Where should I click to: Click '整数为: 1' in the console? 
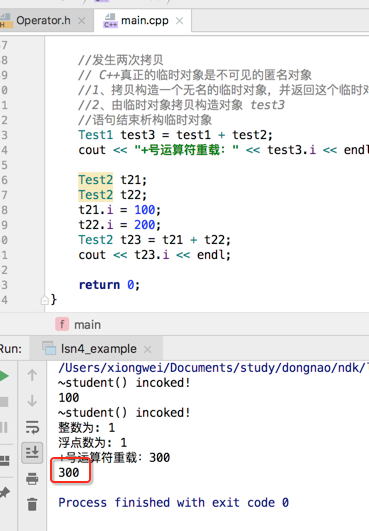pyautogui.click(x=87, y=428)
